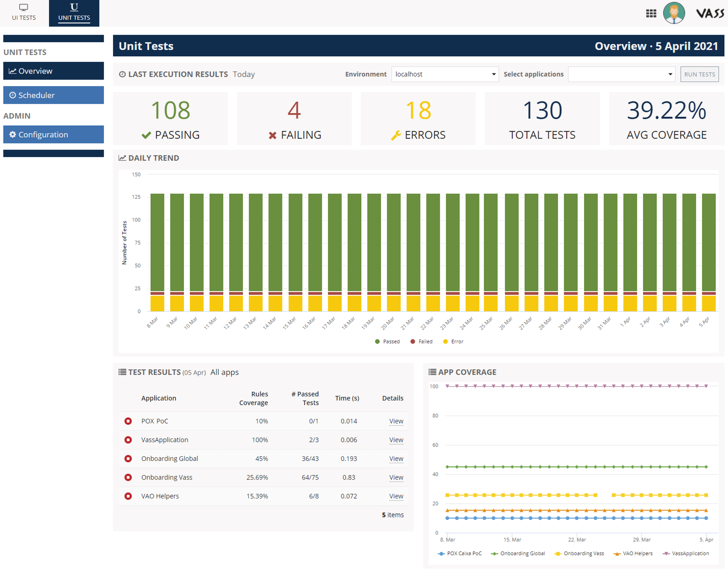Click the 39.22% AVG COVERAGE card
728x583 pixels.
667,118
